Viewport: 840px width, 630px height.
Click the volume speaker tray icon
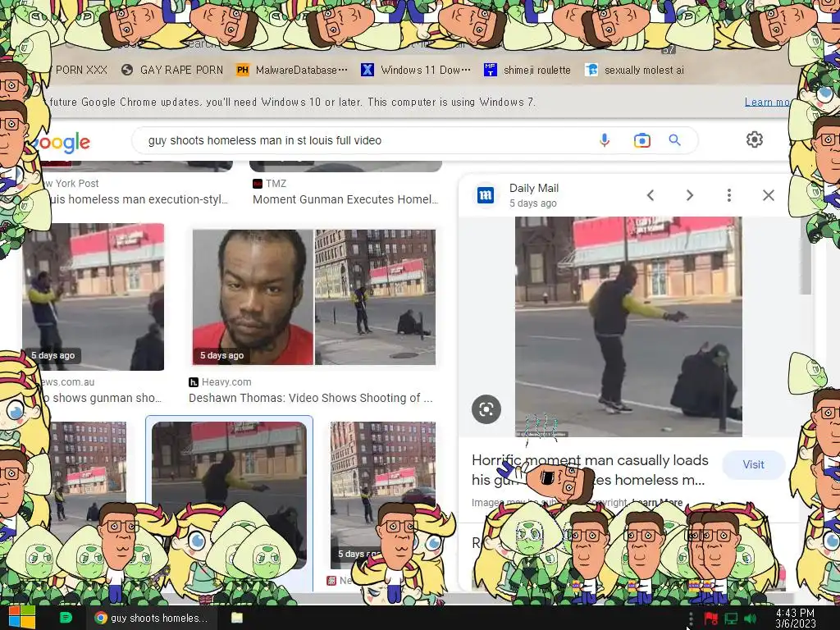tap(751, 619)
